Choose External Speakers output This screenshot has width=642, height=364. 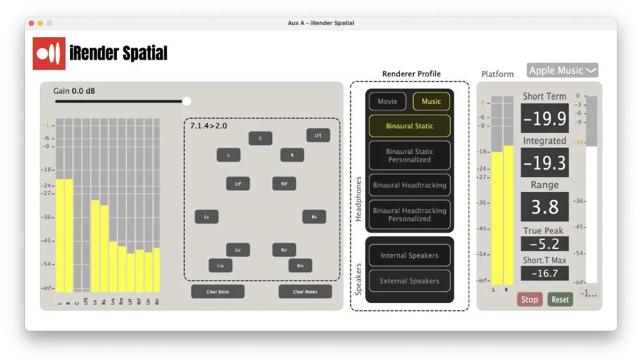[410, 281]
